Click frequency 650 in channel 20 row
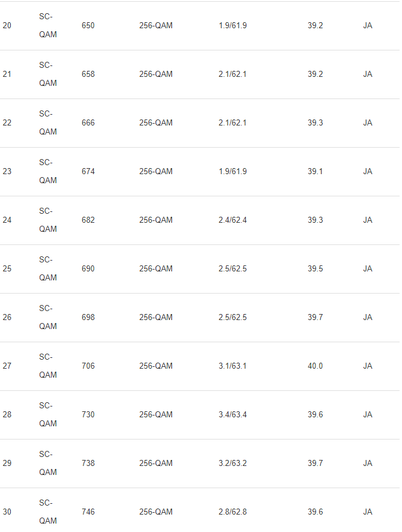The height and width of the screenshot is (532, 402). tap(88, 25)
